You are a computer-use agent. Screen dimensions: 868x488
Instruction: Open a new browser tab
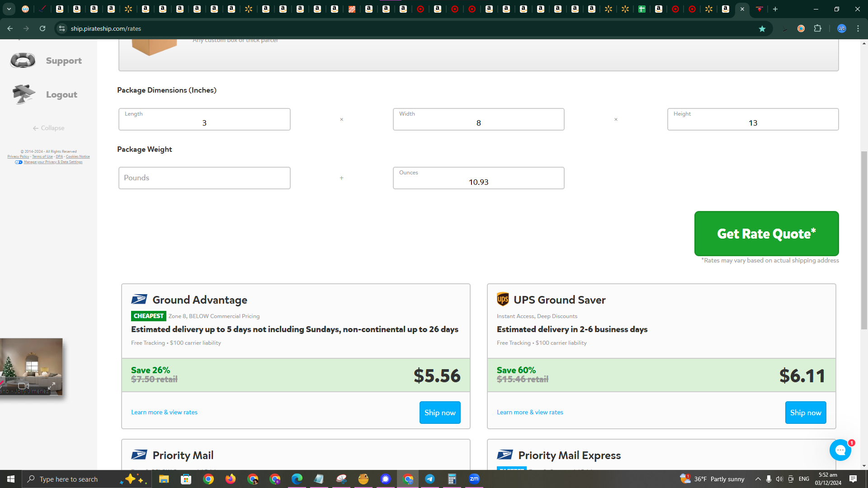(x=775, y=9)
